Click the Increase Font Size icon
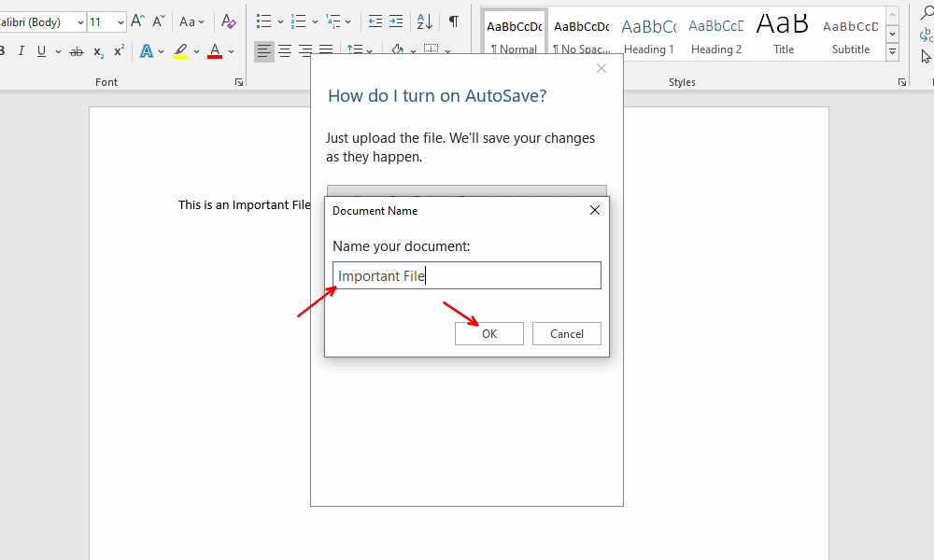This screenshot has width=934, height=560. pyautogui.click(x=137, y=21)
